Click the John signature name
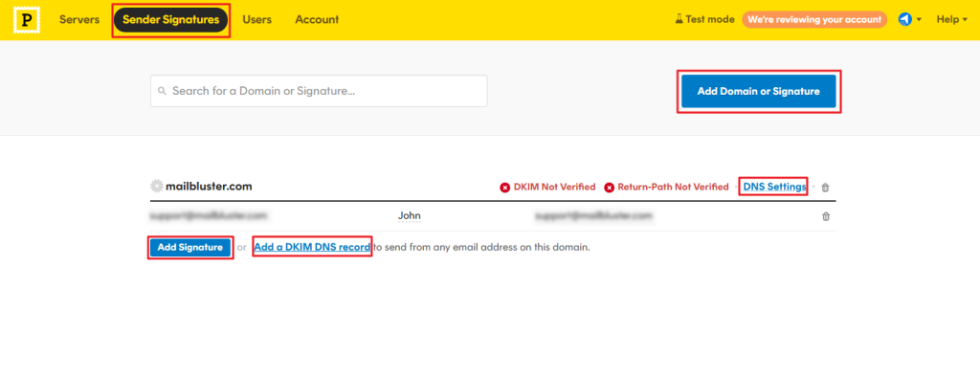Image resolution: width=980 pixels, height=378 pixels. tap(410, 216)
